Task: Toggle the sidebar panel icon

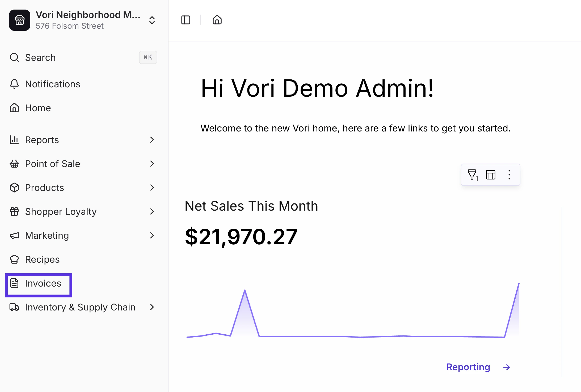Action: pyautogui.click(x=186, y=20)
